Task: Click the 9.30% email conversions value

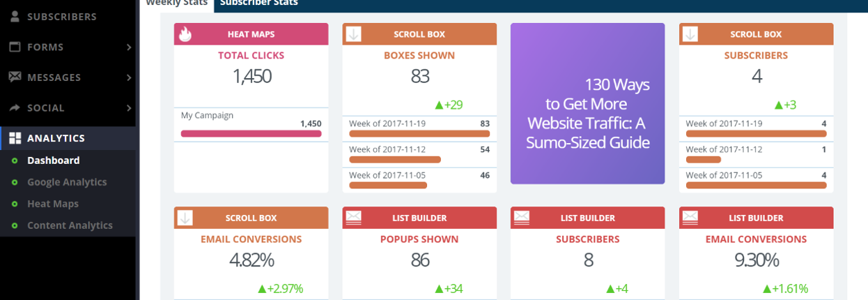Action: click(757, 260)
